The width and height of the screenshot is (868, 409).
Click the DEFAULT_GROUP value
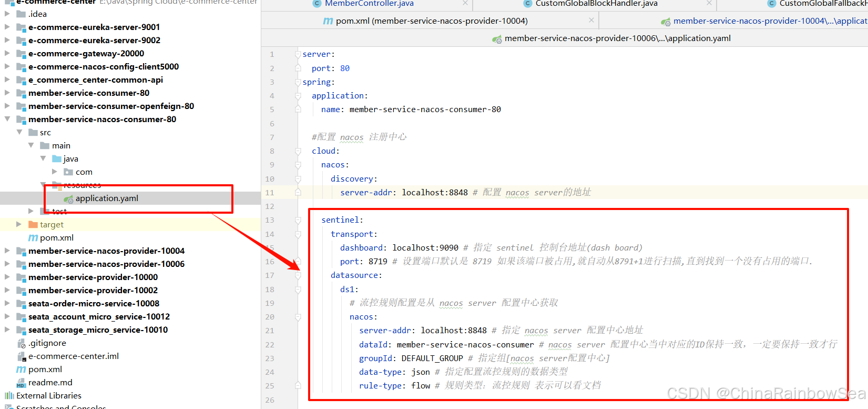432,358
